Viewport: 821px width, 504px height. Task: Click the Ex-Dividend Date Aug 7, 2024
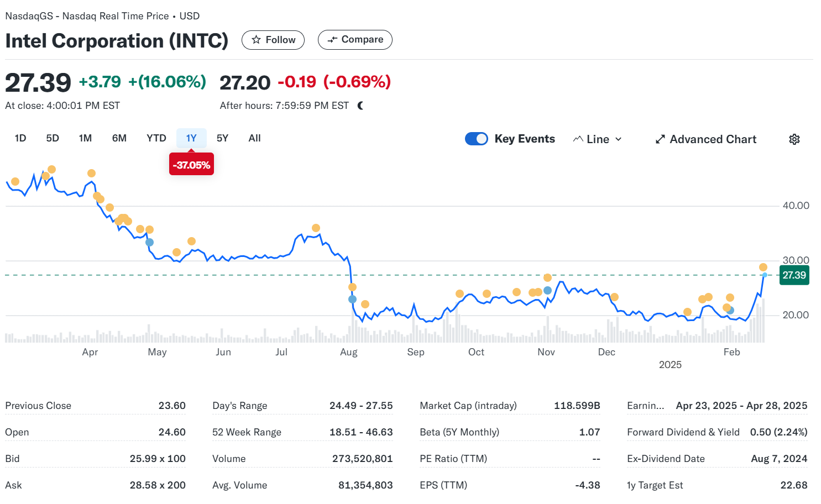tap(779, 459)
